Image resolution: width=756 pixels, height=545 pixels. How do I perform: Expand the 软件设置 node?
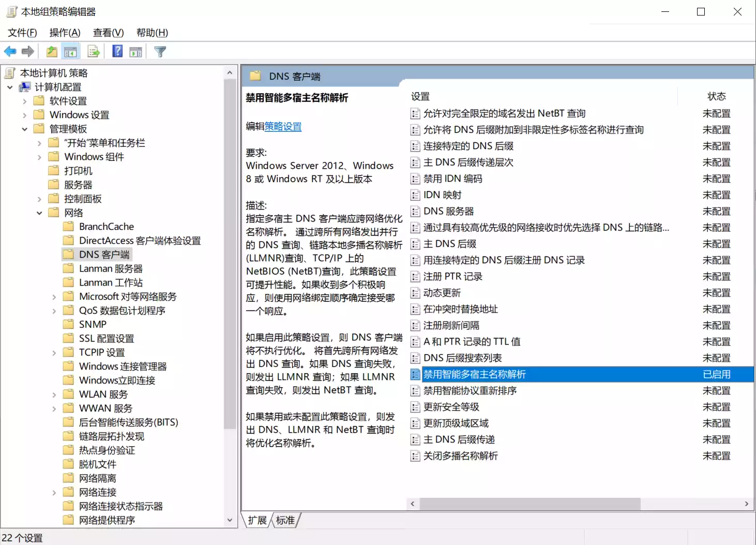24,101
